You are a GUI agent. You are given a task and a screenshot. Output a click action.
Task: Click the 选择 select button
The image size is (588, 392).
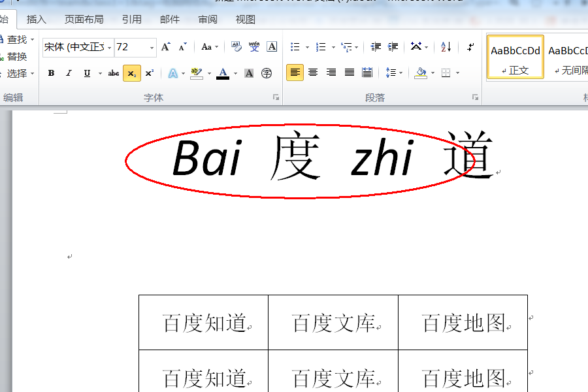[17, 74]
